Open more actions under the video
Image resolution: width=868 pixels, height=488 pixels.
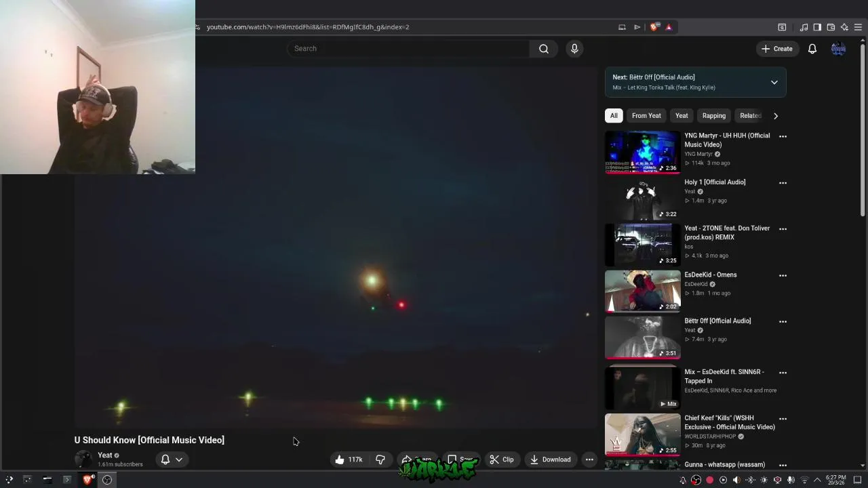click(589, 460)
